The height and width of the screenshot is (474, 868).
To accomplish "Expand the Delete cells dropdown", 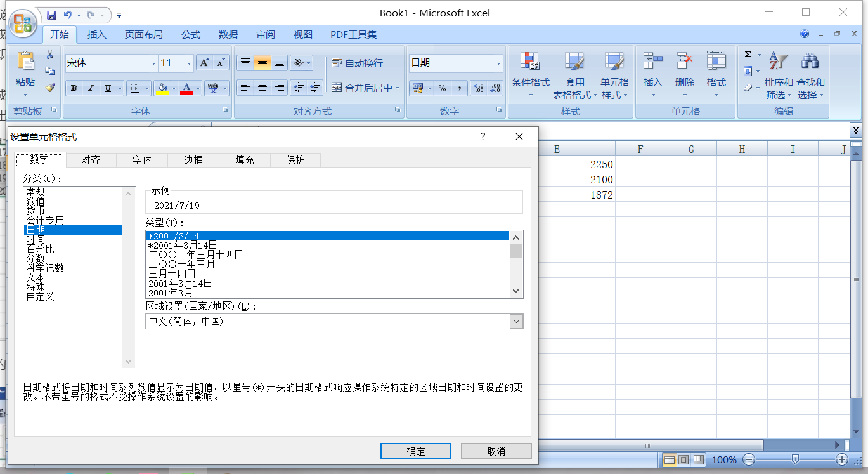I will (x=684, y=95).
